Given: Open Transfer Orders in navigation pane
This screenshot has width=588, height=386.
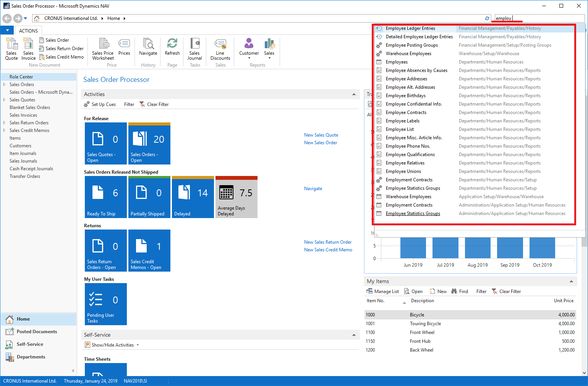Looking at the screenshot, I should point(25,176).
